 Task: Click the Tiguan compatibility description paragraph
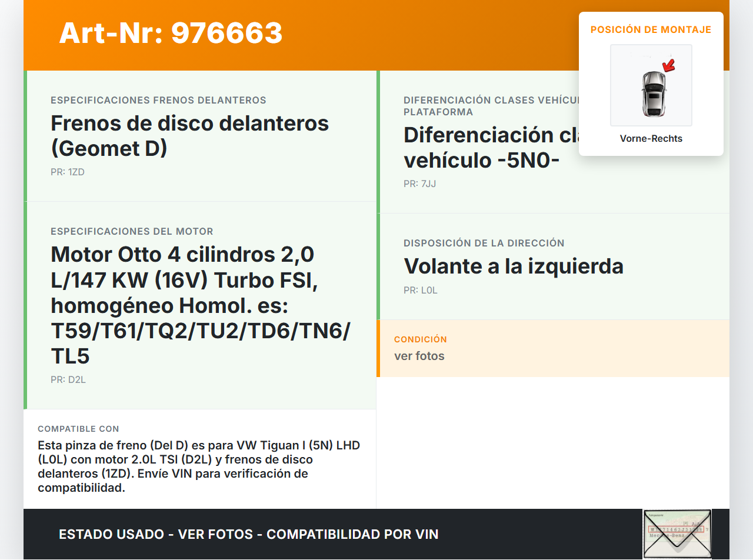pyautogui.click(x=199, y=466)
